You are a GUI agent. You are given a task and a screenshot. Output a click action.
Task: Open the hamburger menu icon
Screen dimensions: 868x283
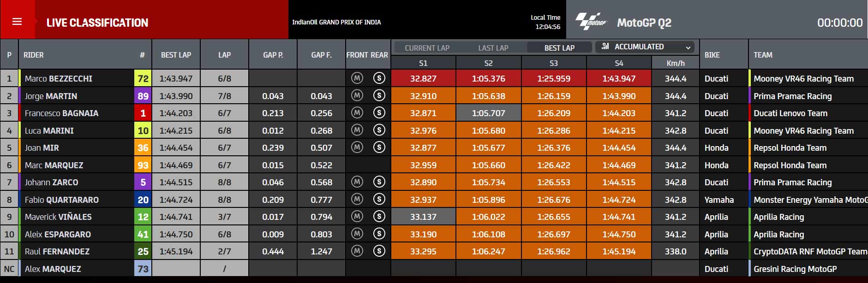[x=17, y=22]
